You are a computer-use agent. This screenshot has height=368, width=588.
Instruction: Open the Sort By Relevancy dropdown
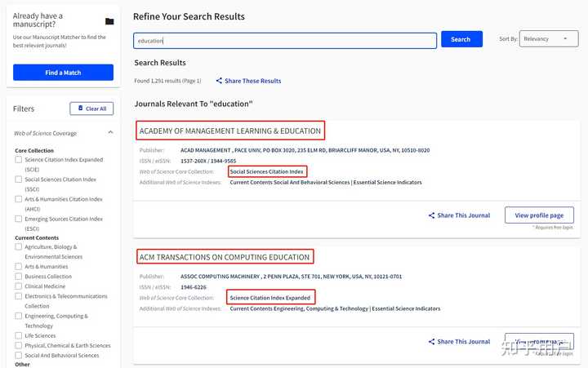[549, 39]
